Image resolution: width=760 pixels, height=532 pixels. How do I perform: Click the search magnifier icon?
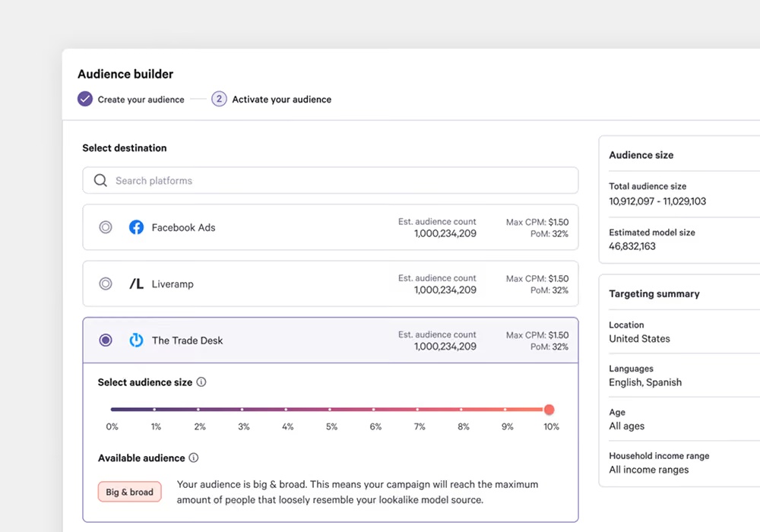click(100, 180)
